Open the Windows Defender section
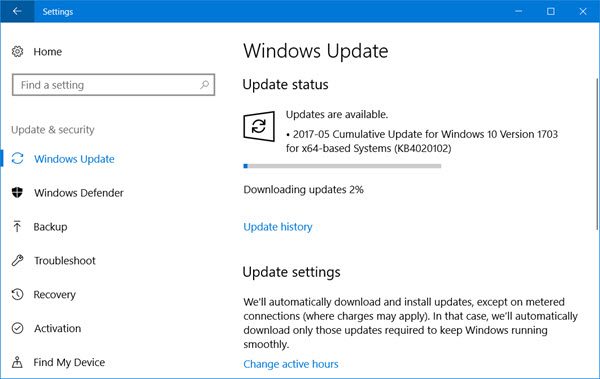 [78, 193]
